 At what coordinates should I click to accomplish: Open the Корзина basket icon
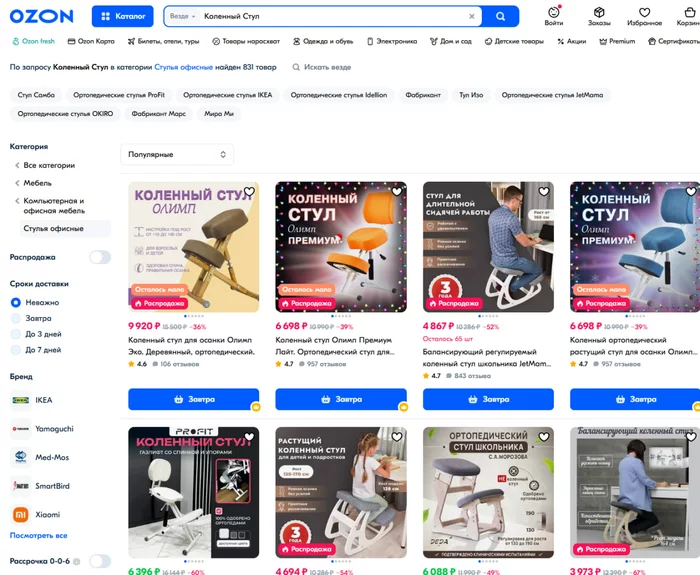(689, 16)
